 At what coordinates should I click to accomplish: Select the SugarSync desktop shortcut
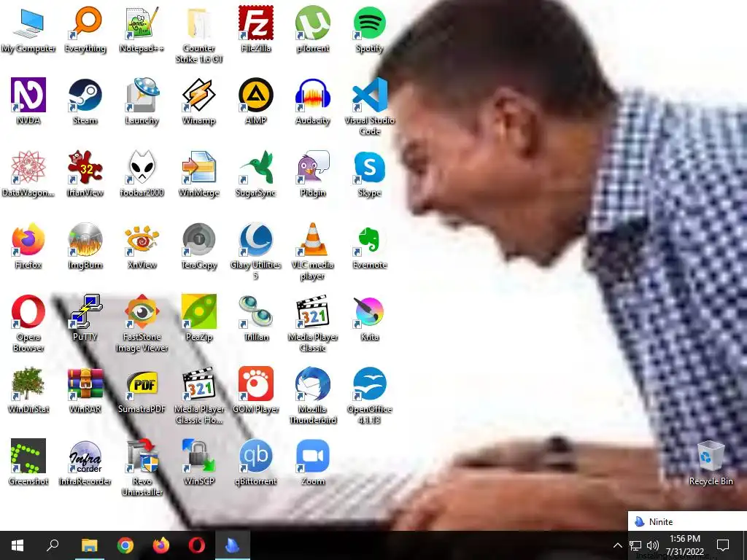click(256, 174)
